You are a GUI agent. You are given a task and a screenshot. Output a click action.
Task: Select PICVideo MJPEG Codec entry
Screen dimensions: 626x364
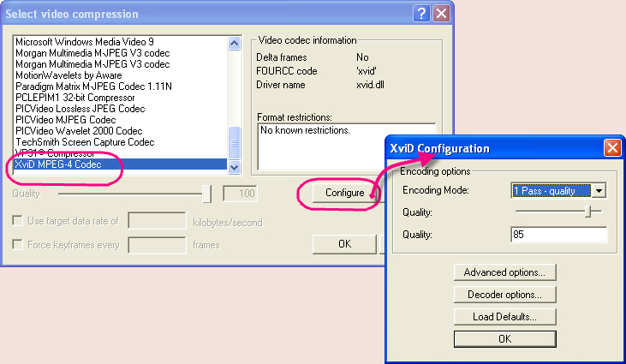120,120
